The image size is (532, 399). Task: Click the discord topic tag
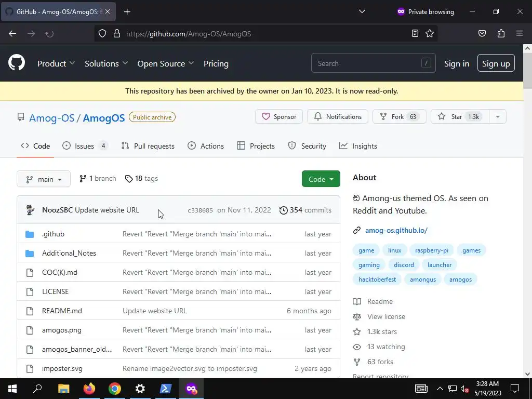point(404,265)
